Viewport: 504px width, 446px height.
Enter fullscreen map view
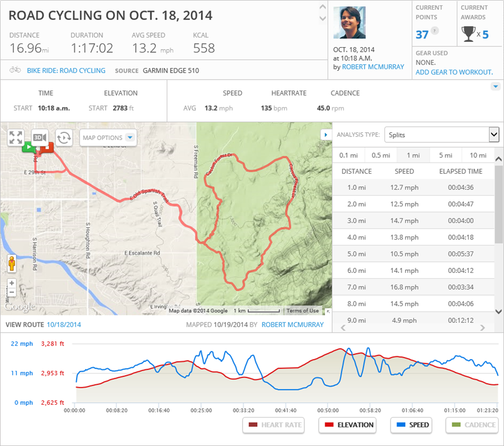[x=16, y=138]
